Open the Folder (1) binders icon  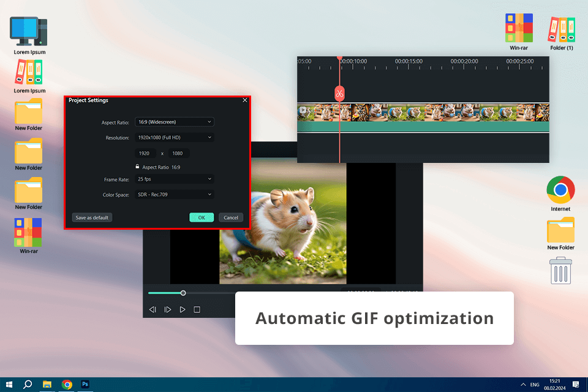pos(562,34)
